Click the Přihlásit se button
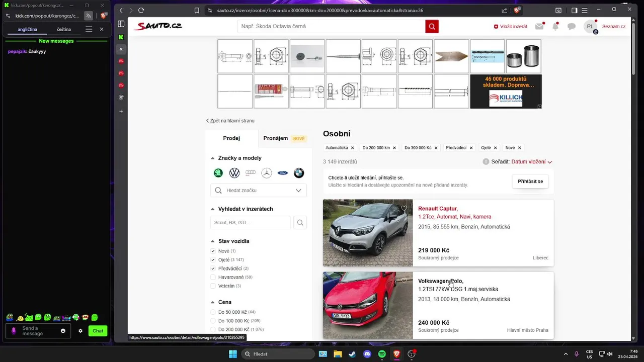 [x=530, y=181]
